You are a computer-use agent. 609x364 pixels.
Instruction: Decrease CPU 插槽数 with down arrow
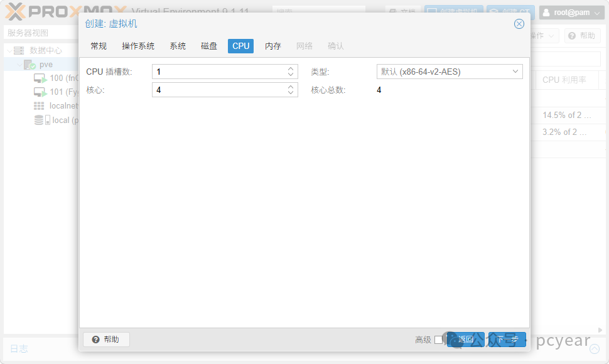coord(291,75)
